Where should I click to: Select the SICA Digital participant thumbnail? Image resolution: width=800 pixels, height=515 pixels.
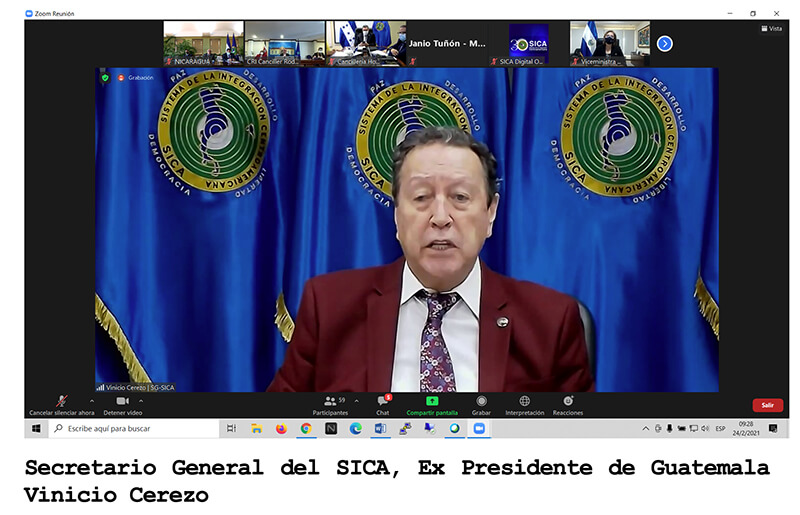(528, 43)
